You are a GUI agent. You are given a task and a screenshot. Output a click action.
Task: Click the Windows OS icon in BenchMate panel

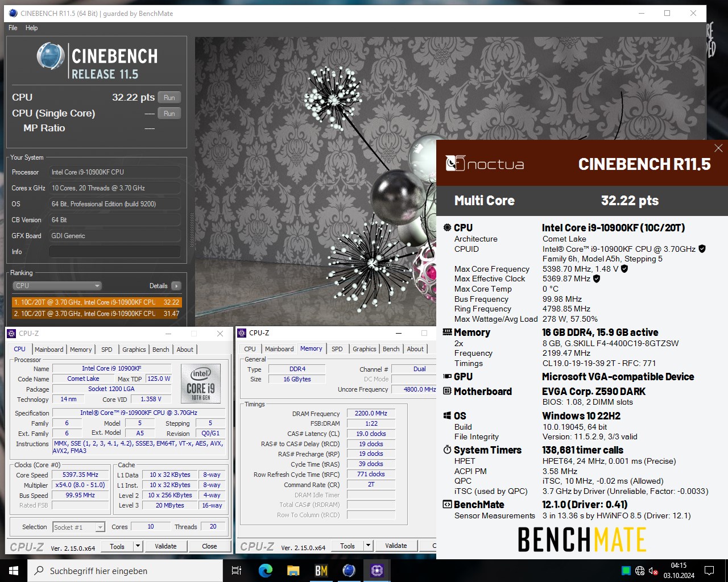click(x=447, y=415)
